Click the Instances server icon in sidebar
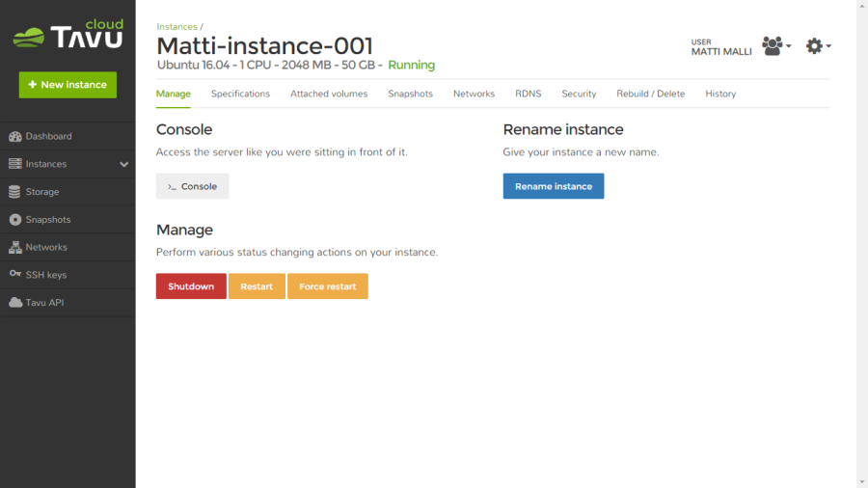 pyautogui.click(x=14, y=164)
